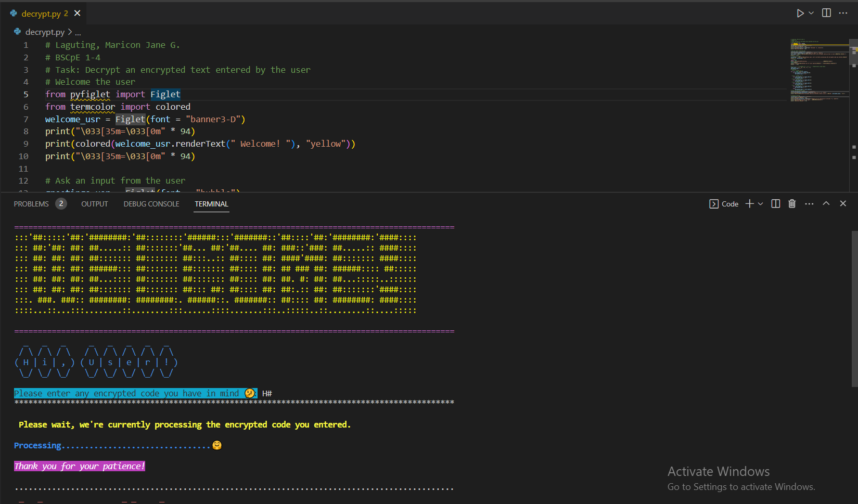Click the 'Processing' text in terminal
858x504 pixels.
point(37,445)
